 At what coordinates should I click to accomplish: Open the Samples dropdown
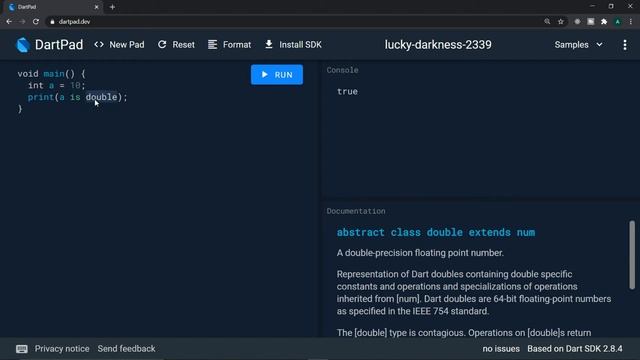coord(578,45)
